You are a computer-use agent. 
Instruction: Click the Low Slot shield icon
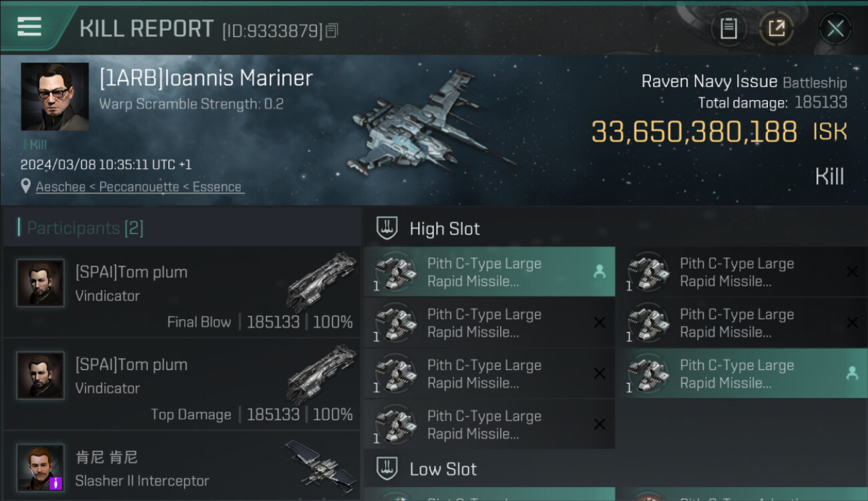coord(387,468)
